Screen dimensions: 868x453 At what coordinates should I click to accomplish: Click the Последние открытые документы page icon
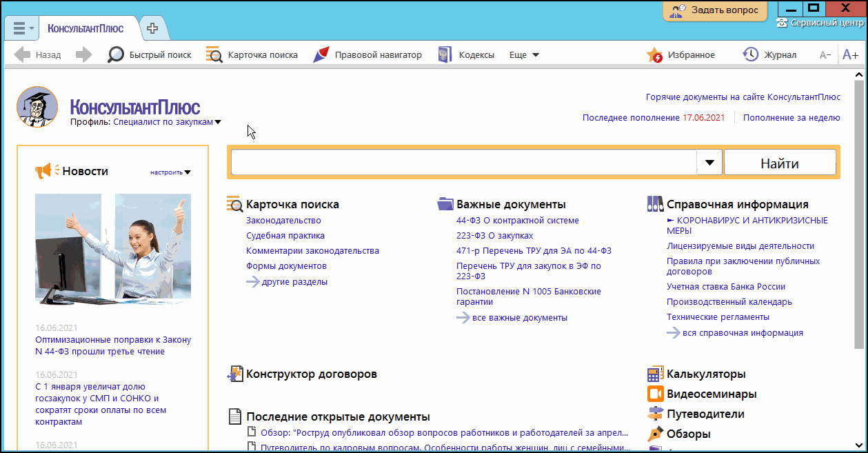(x=234, y=417)
